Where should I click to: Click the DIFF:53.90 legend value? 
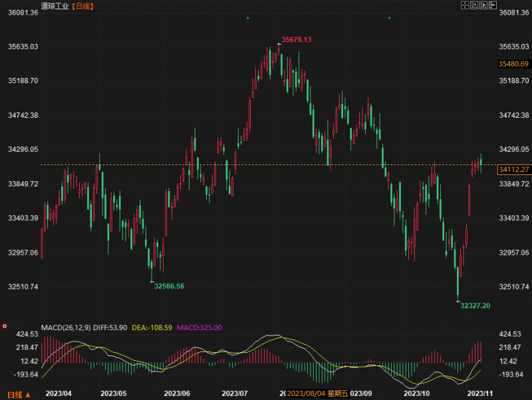[x=110, y=327]
